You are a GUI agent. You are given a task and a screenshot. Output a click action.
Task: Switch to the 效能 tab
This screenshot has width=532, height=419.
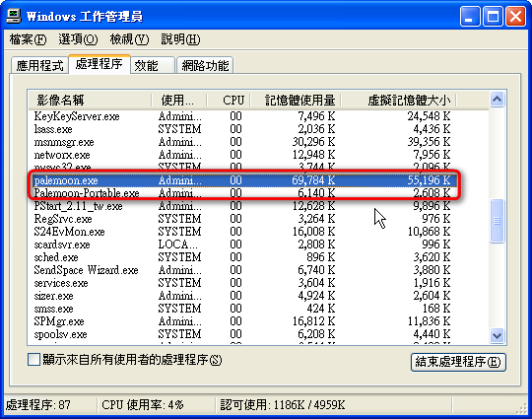coord(153,65)
